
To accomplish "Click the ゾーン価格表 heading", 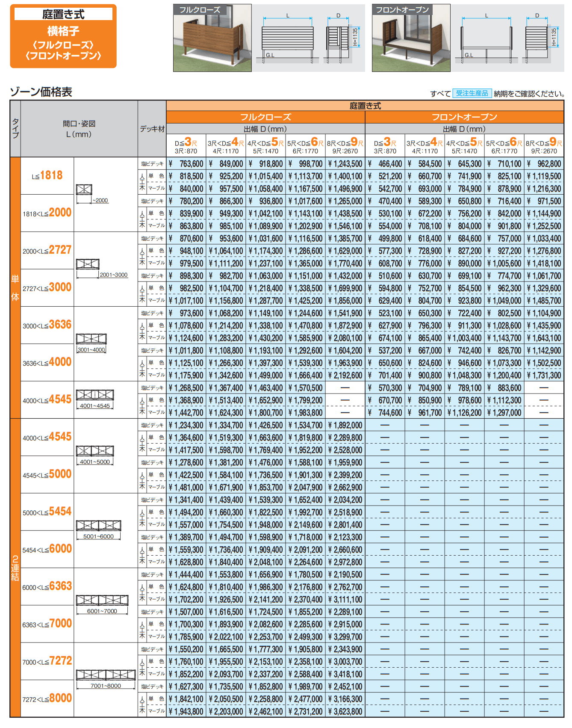I will pyautogui.click(x=41, y=92).
